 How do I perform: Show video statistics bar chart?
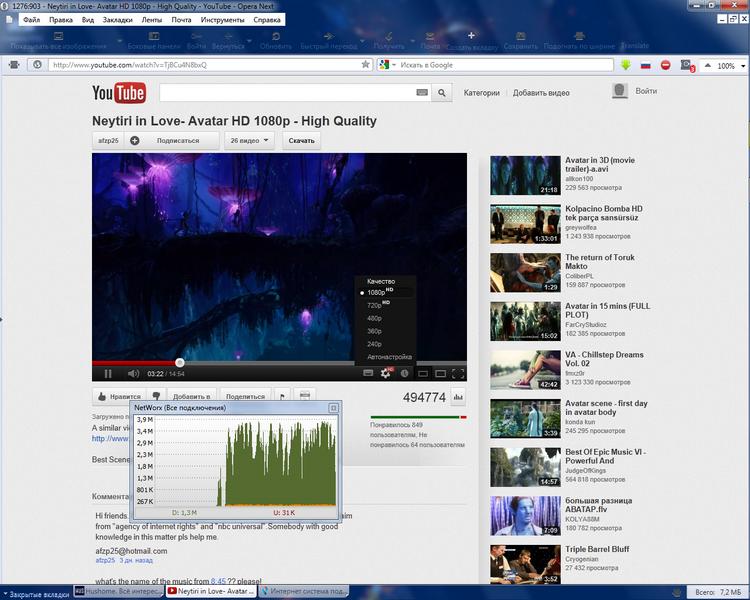tap(458, 397)
